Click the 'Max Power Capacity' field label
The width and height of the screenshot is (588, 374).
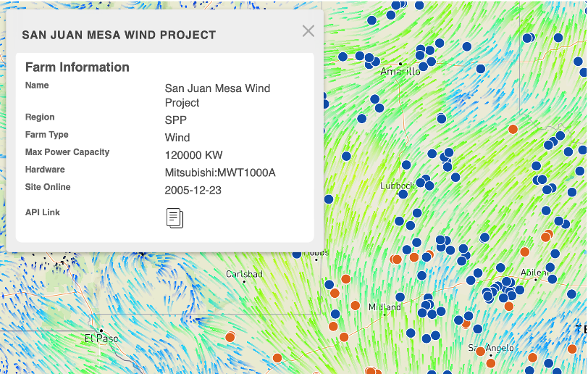67,152
